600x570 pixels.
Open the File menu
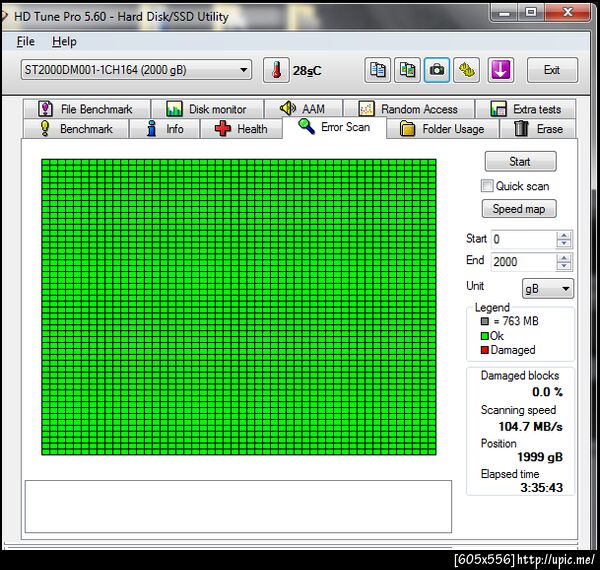point(26,41)
